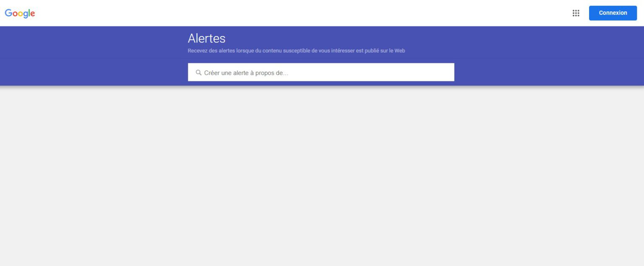Click the Connexion sign-in button
This screenshot has height=266, width=644.
(x=613, y=13)
